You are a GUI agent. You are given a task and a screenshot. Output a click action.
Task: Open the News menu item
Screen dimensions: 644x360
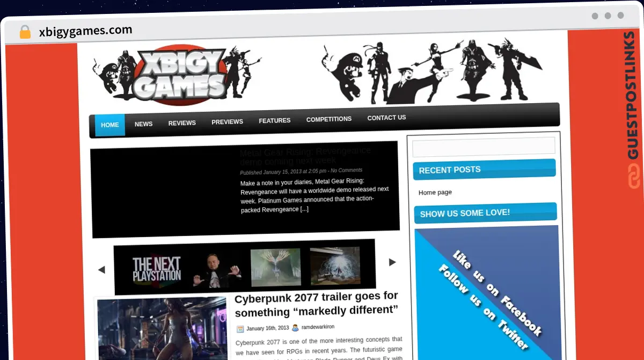click(143, 124)
